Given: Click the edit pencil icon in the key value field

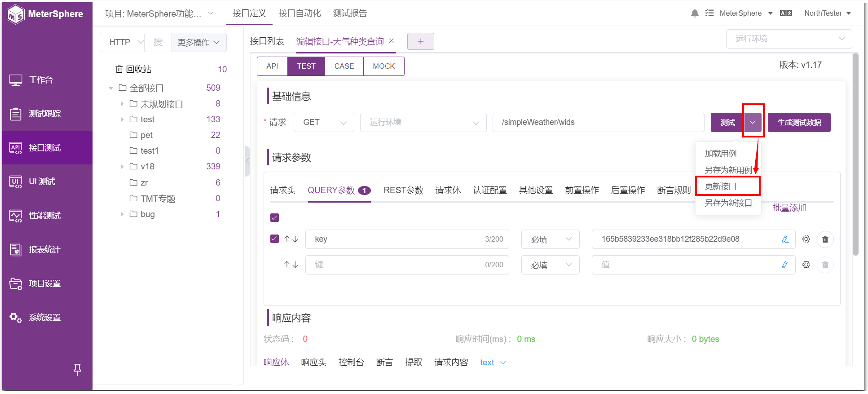Looking at the screenshot, I should click(785, 239).
